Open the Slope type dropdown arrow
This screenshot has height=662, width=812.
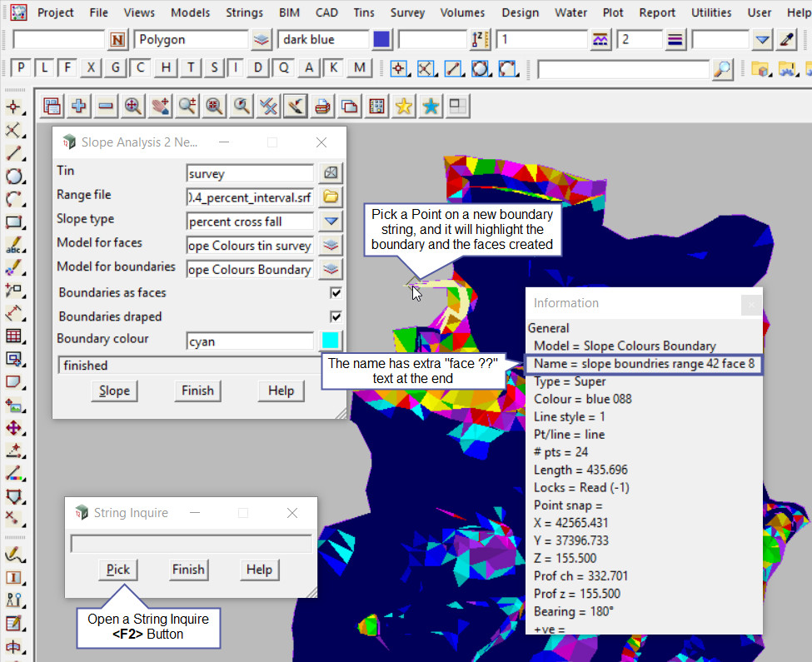tap(331, 221)
